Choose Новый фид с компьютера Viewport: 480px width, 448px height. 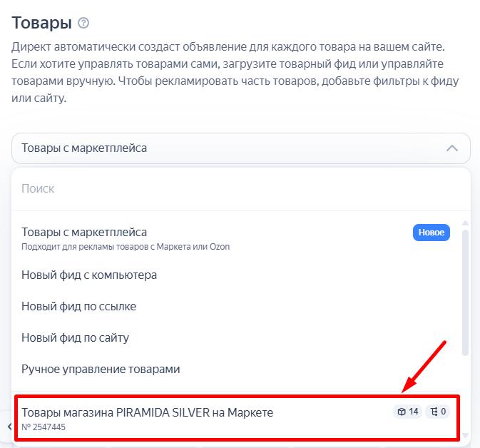coord(89,275)
